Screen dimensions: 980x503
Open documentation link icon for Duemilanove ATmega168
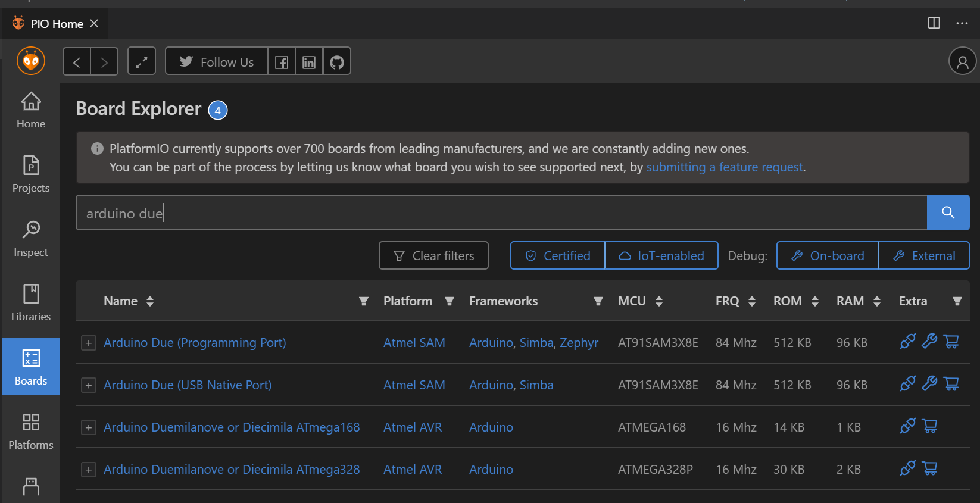point(908,426)
